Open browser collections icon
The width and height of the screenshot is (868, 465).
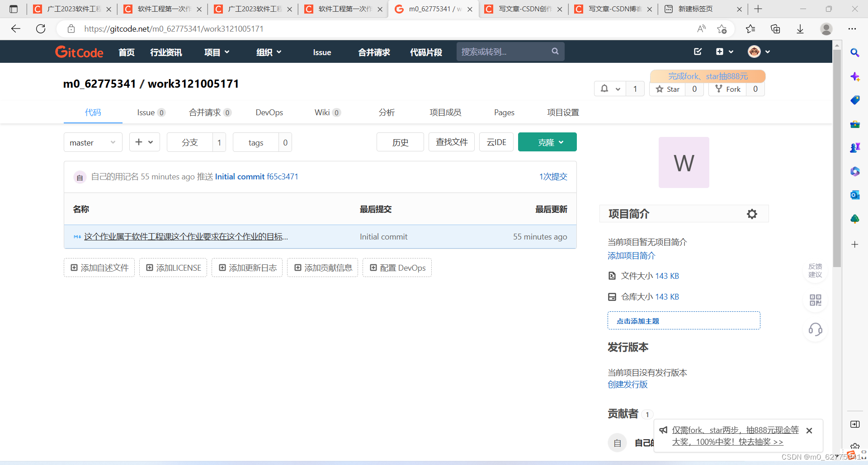point(775,29)
